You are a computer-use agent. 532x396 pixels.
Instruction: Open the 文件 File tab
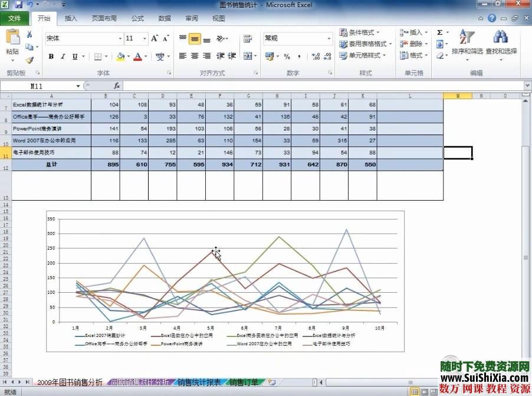(14, 18)
